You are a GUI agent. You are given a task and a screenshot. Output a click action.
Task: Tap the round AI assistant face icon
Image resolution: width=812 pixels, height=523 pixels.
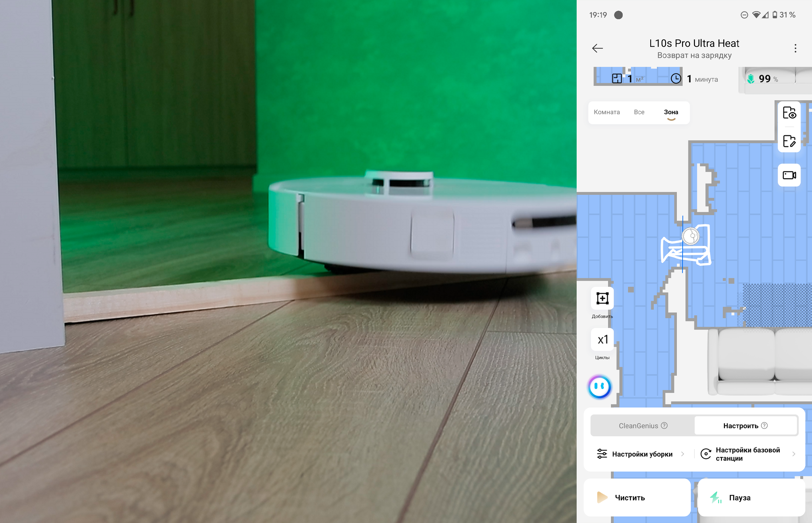point(600,386)
